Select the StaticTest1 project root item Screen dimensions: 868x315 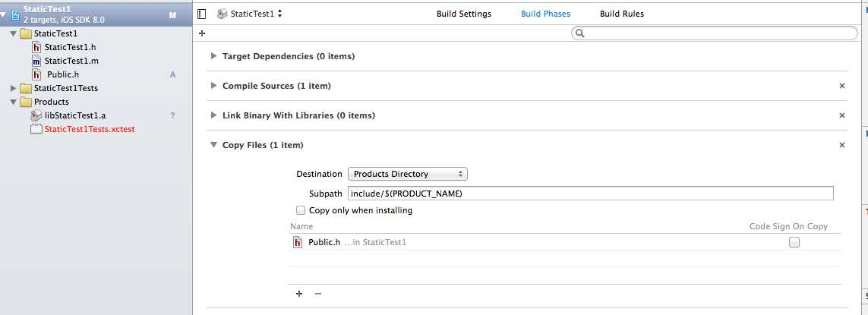tap(96, 15)
